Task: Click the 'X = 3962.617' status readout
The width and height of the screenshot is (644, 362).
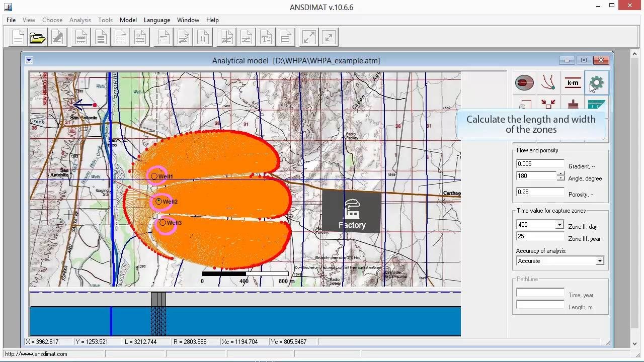Action: [42, 342]
